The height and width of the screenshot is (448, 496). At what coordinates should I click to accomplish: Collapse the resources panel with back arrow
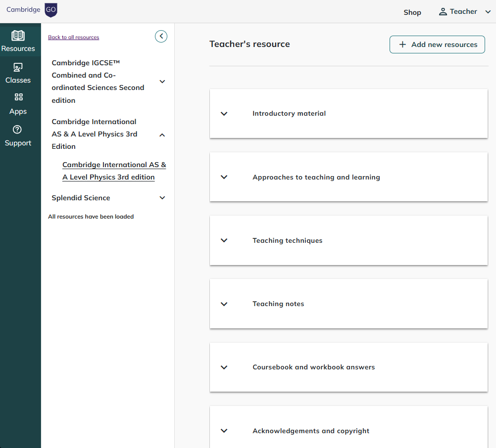161,36
